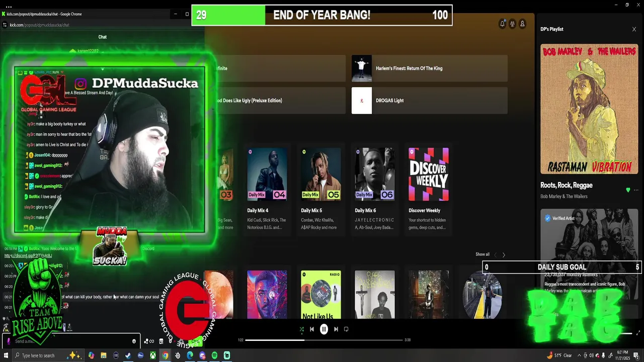Open the Roots, Rock, Reggae song title

[567, 185]
